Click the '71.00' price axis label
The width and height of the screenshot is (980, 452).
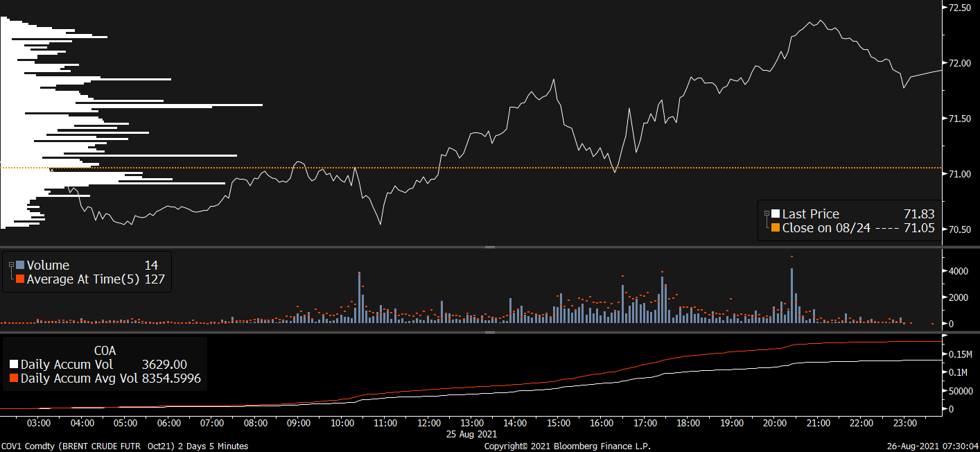[x=960, y=174]
